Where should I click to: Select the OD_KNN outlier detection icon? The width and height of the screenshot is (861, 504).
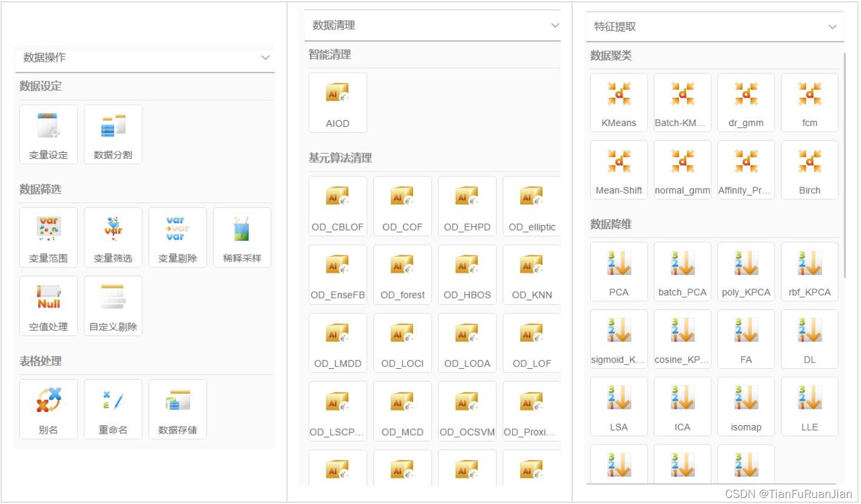tap(532, 274)
